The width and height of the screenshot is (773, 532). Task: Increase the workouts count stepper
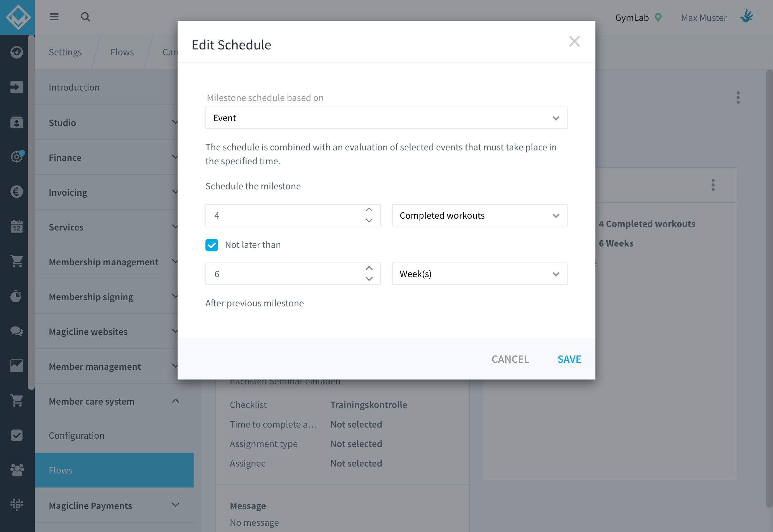pyautogui.click(x=369, y=210)
